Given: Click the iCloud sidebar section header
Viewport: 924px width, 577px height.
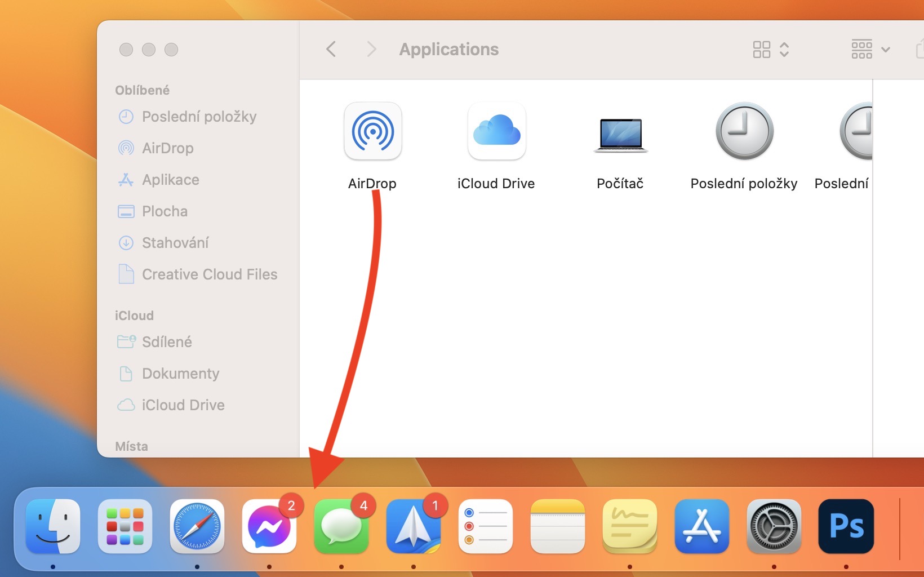Looking at the screenshot, I should (134, 316).
